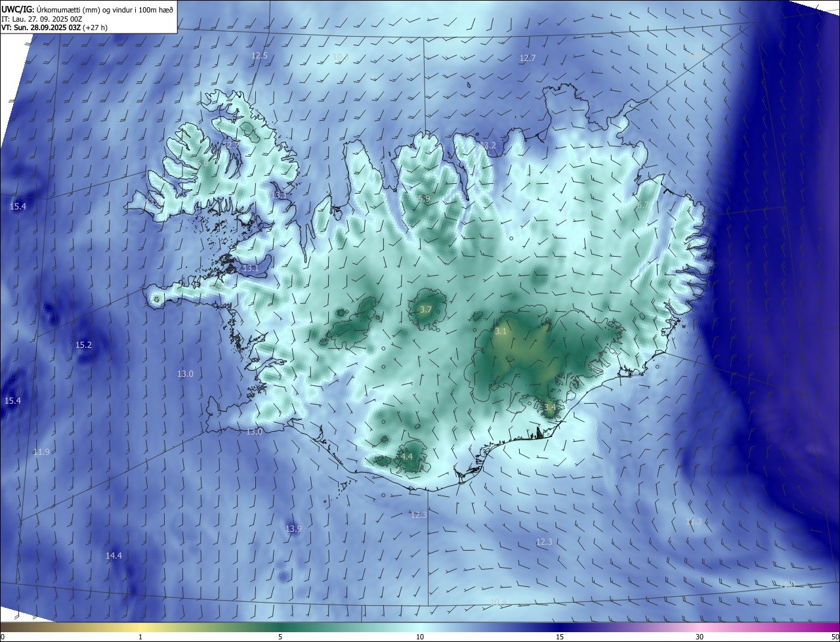This screenshot has width=840, height=642.
Task: Click the initial time "IT: Lau. 27. 09. 2025 00Z"
Action: click(x=41, y=19)
